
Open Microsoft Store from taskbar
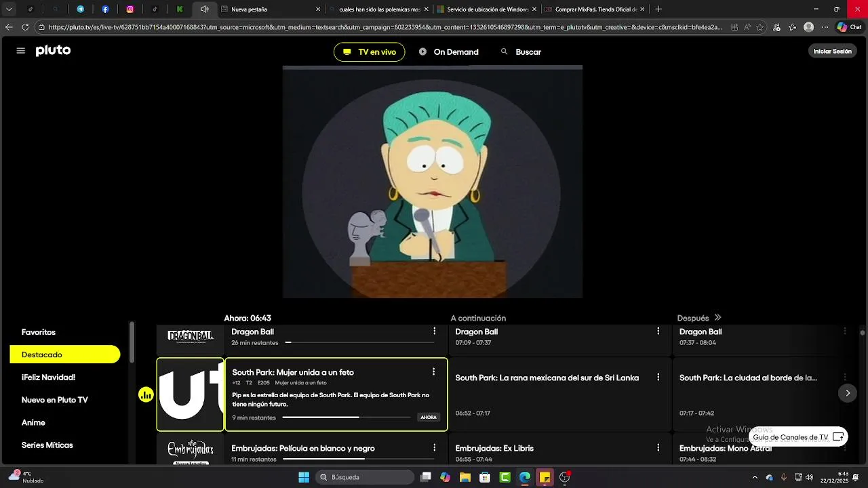485,477
